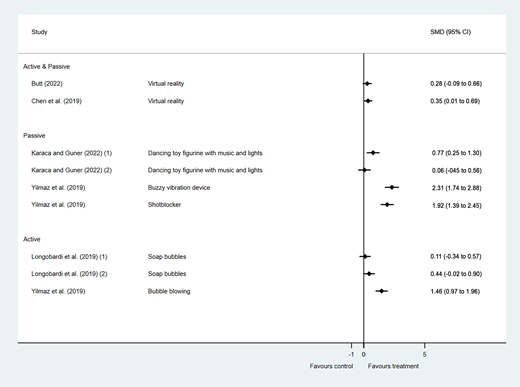Click the value '0.11 (-0.34 to 0.57)'
Image resolution: width=520 pixels, height=387 pixels.
coord(456,256)
